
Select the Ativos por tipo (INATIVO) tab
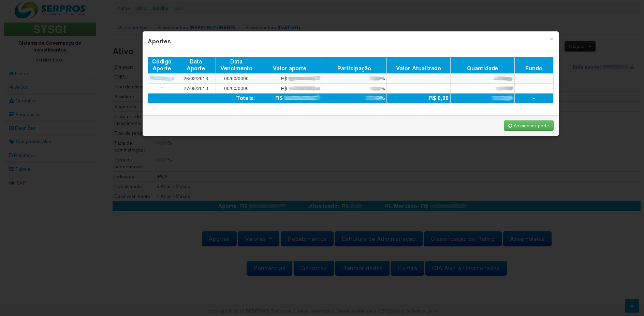point(272,28)
